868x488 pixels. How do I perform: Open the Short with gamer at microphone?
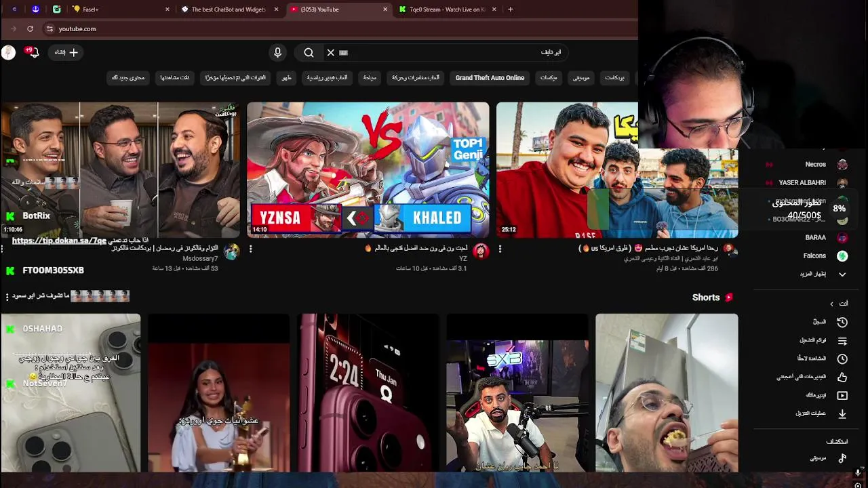(517, 392)
